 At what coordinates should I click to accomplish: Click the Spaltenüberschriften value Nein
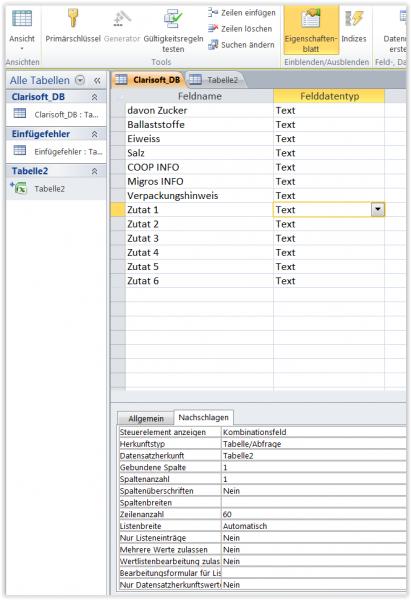tap(313, 491)
